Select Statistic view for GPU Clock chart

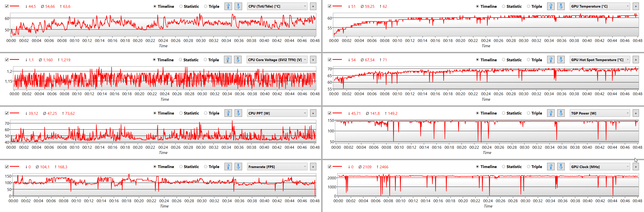pos(512,167)
